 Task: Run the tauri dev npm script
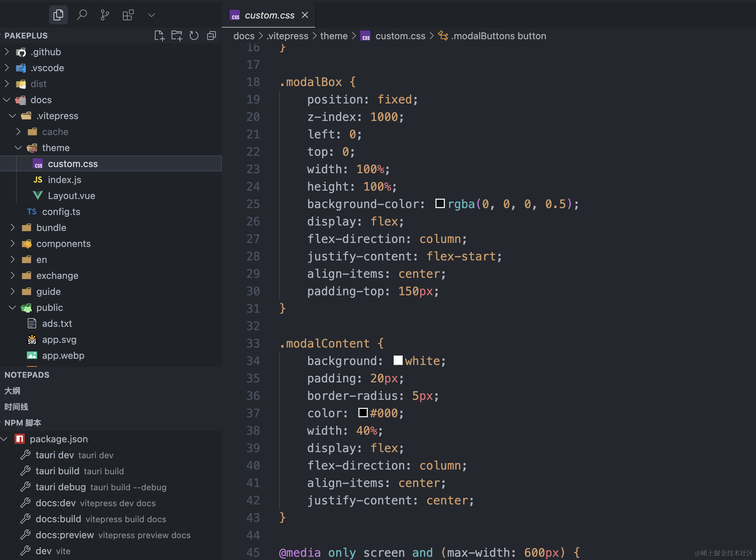[55, 455]
